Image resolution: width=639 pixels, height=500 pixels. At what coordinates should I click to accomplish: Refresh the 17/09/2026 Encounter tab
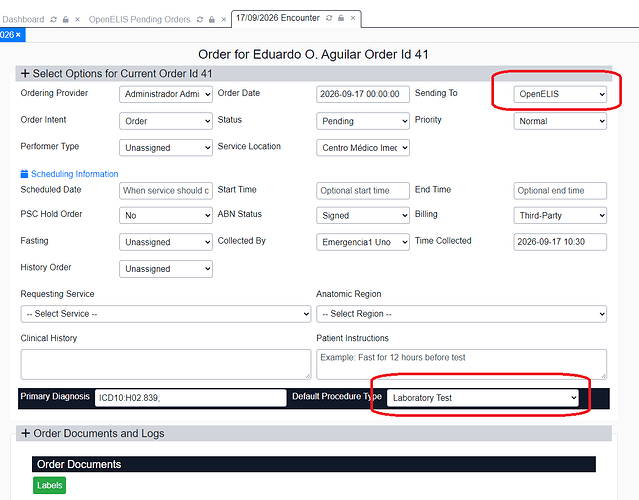click(x=329, y=18)
